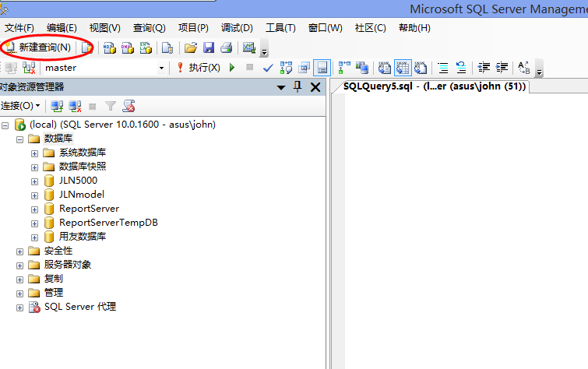This screenshot has height=369, width=588.
Task: Expand the JLN5000 database
Action: click(34, 182)
